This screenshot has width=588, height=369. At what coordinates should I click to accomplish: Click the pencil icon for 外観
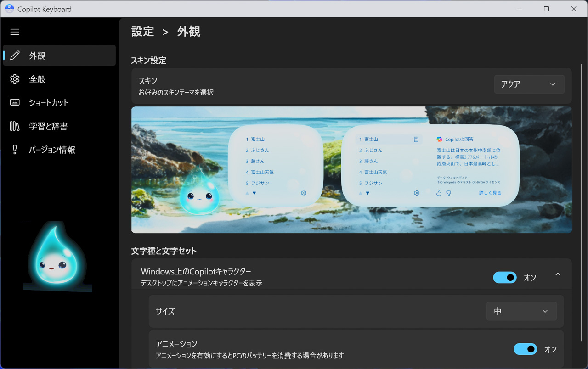tap(15, 56)
